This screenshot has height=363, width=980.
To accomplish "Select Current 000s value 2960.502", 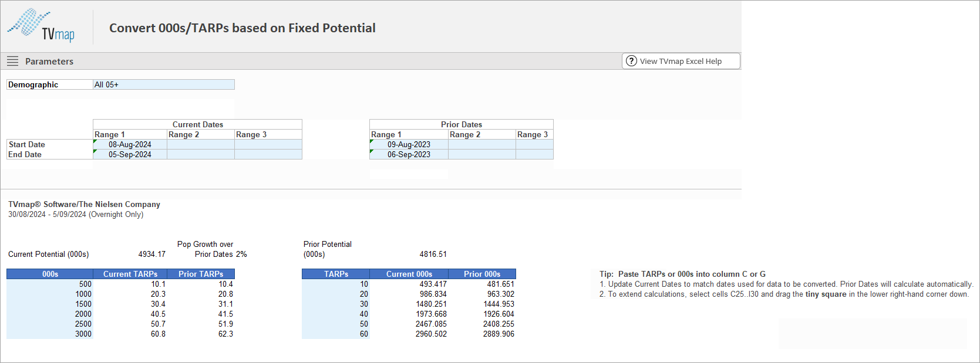I will click(x=409, y=334).
